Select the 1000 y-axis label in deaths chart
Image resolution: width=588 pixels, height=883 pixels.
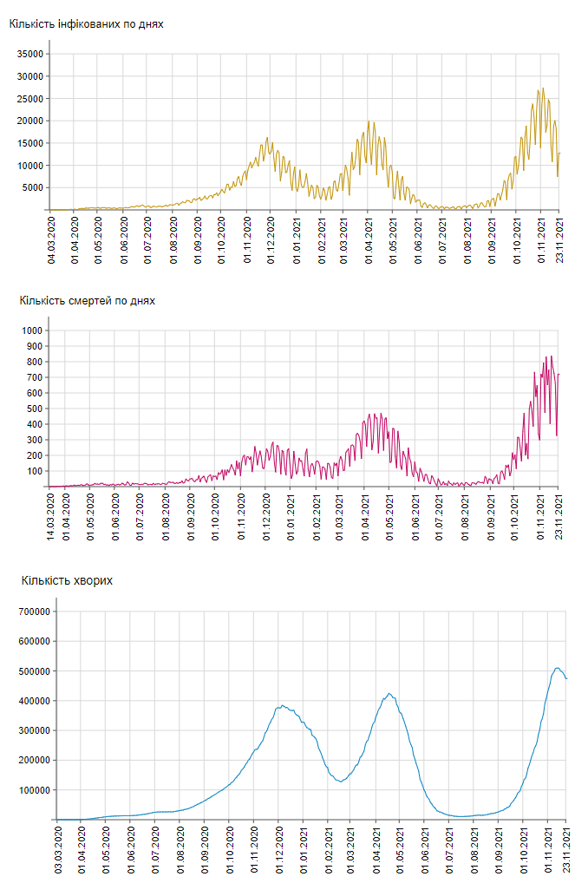pos(32,330)
